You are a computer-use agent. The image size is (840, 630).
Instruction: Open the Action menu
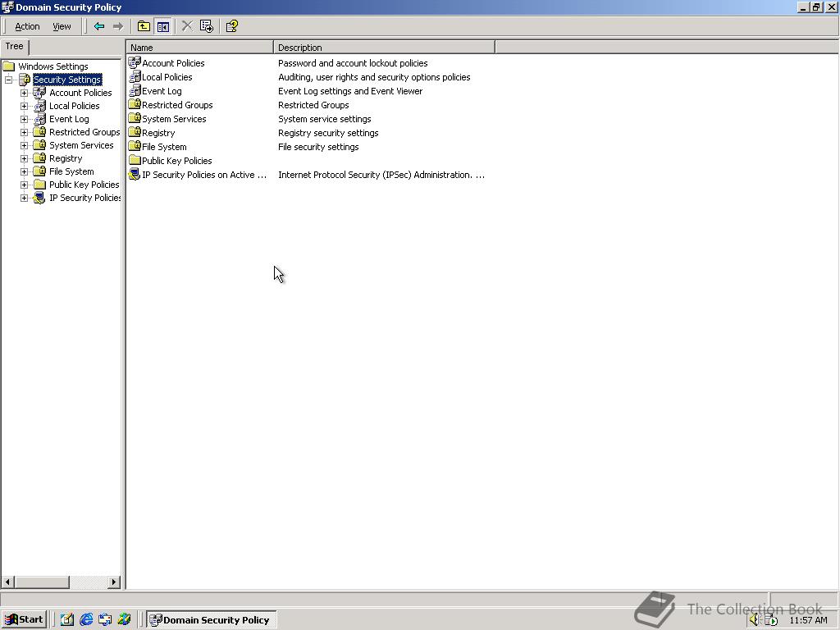click(27, 26)
